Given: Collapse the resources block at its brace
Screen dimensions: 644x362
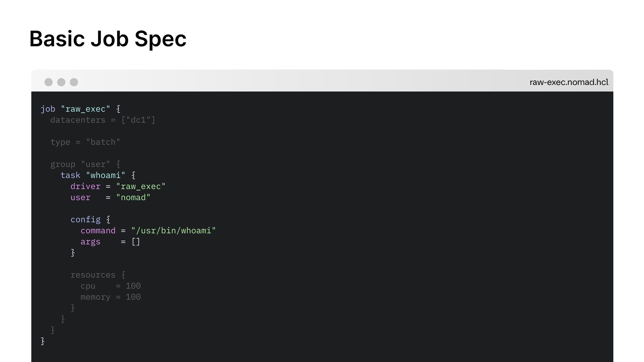Looking at the screenshot, I should (x=123, y=275).
